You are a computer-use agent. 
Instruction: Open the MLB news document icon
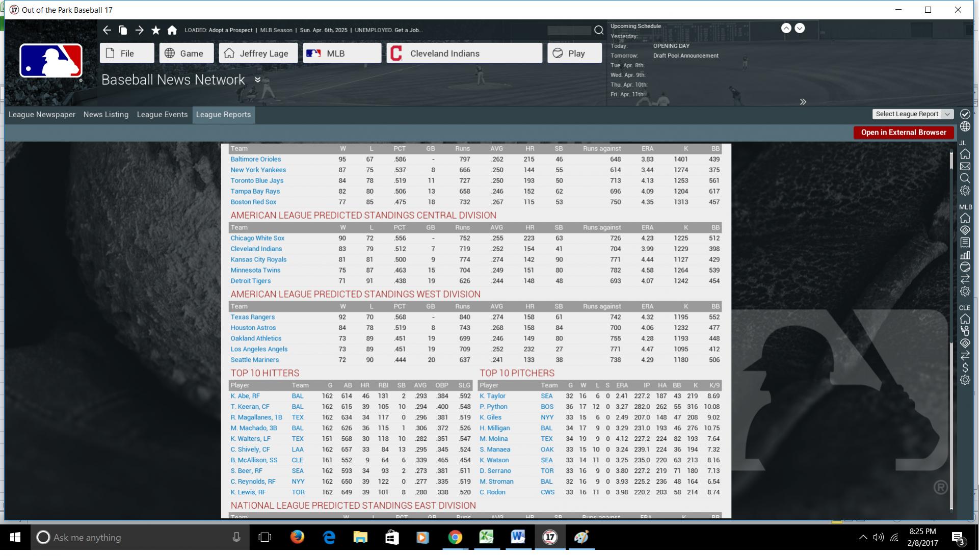(x=965, y=243)
